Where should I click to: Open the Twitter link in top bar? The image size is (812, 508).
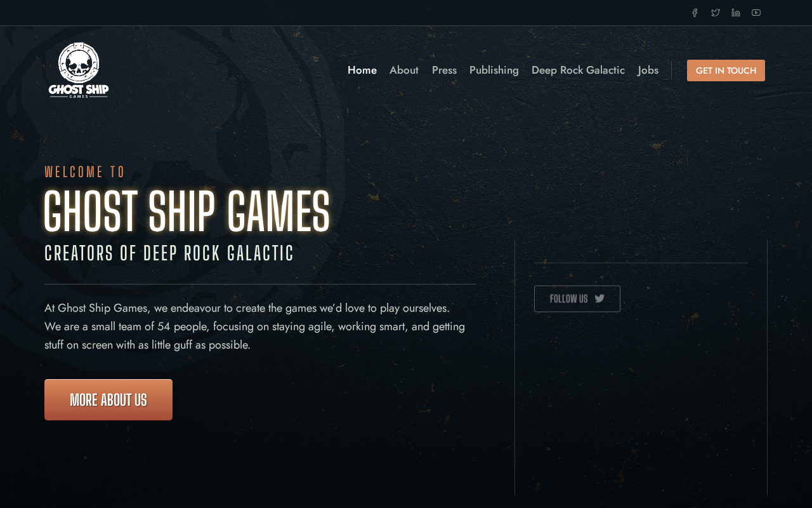[x=716, y=13]
